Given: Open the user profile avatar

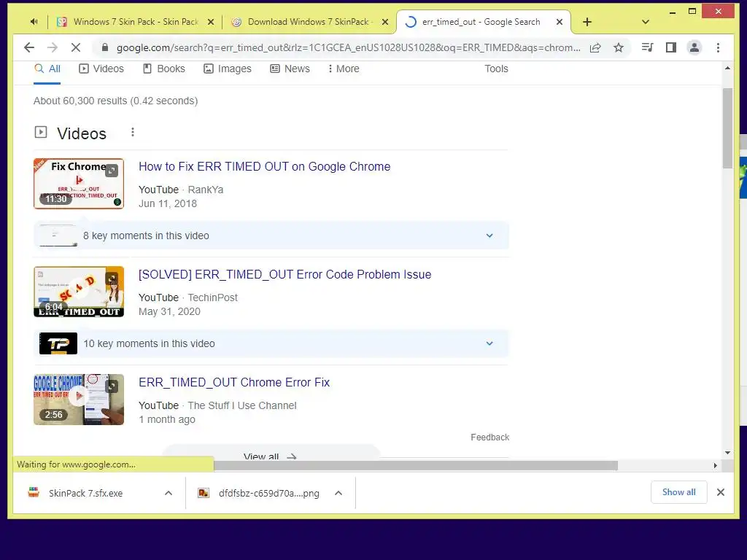Looking at the screenshot, I should [x=694, y=47].
